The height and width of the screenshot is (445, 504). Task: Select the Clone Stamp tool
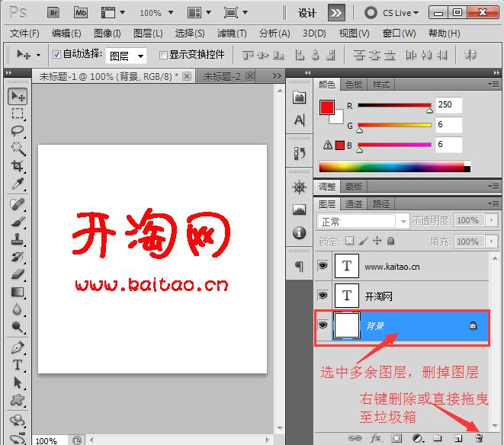tap(18, 239)
